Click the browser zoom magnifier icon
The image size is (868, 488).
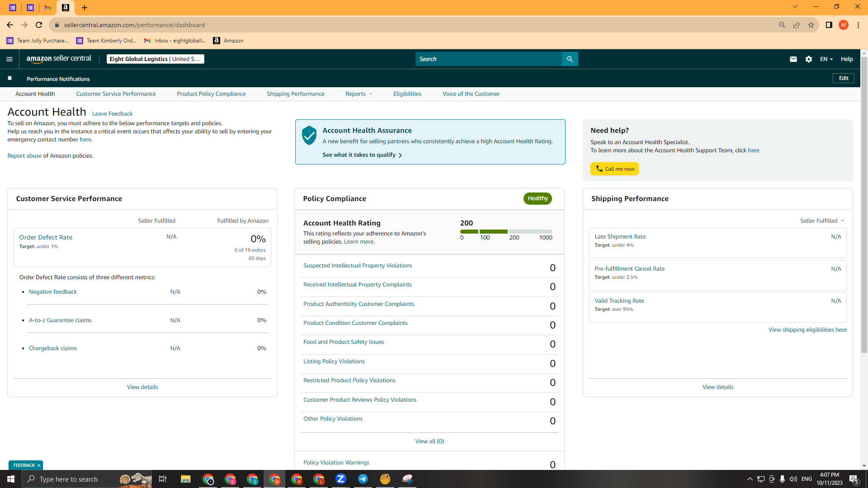782,25
